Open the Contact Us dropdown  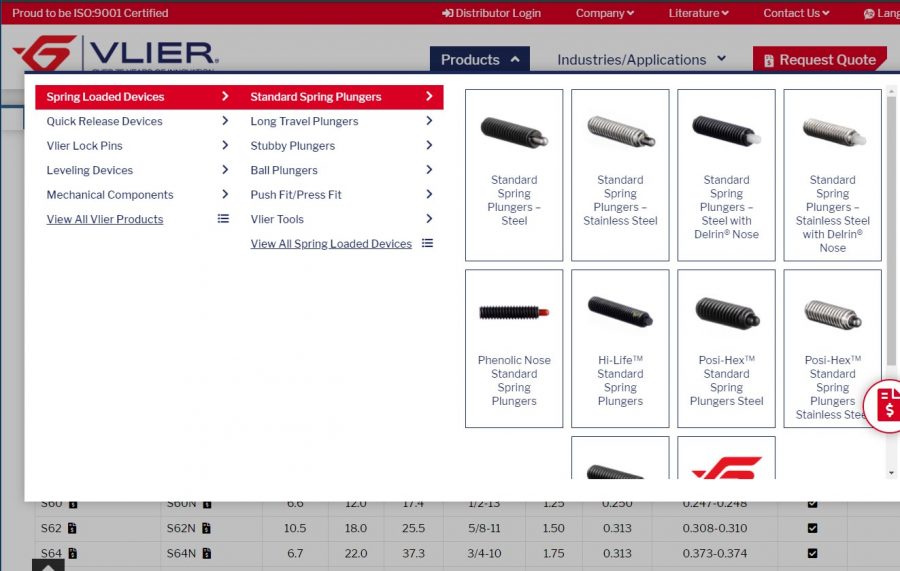(796, 13)
